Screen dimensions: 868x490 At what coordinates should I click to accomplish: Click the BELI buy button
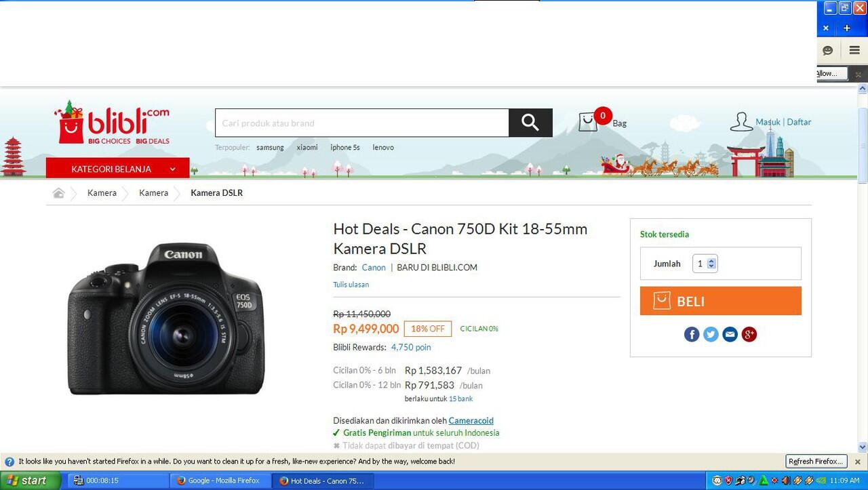point(721,301)
